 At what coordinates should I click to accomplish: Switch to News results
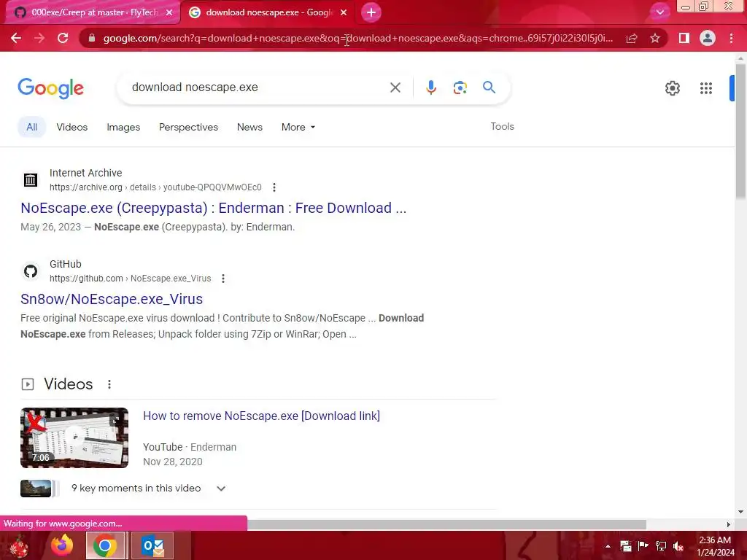[x=249, y=127]
